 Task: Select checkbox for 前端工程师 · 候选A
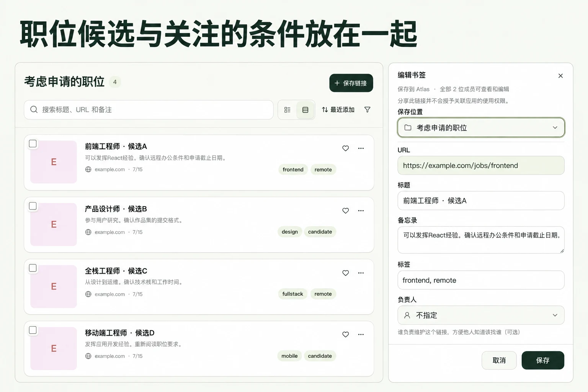click(x=33, y=144)
